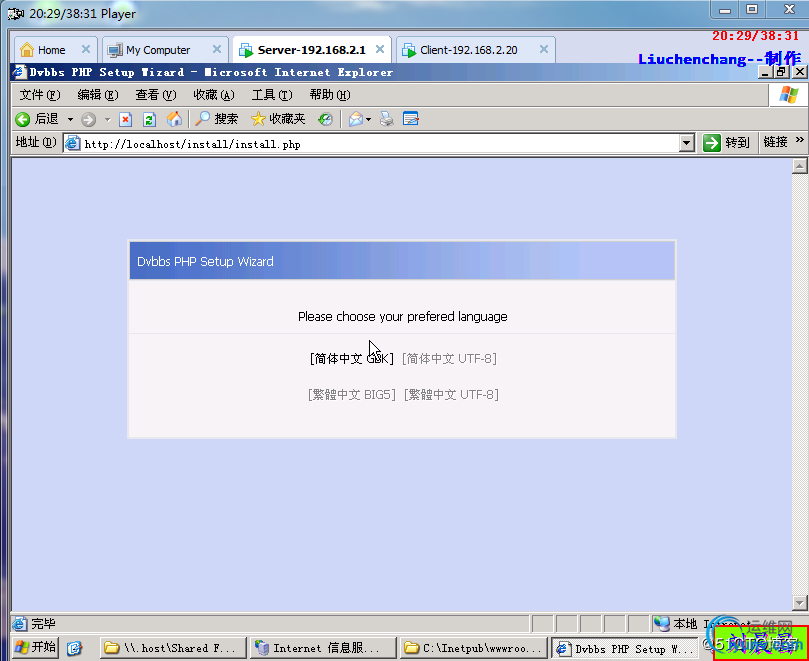Viewport: 809px width, 661px height.
Task: Close the Home tab
Action: tap(86, 49)
